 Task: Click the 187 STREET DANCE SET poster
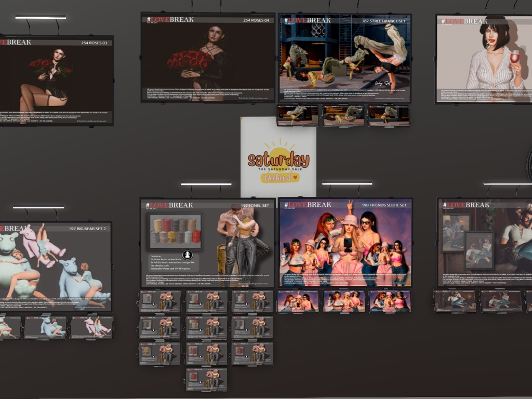coord(344,58)
